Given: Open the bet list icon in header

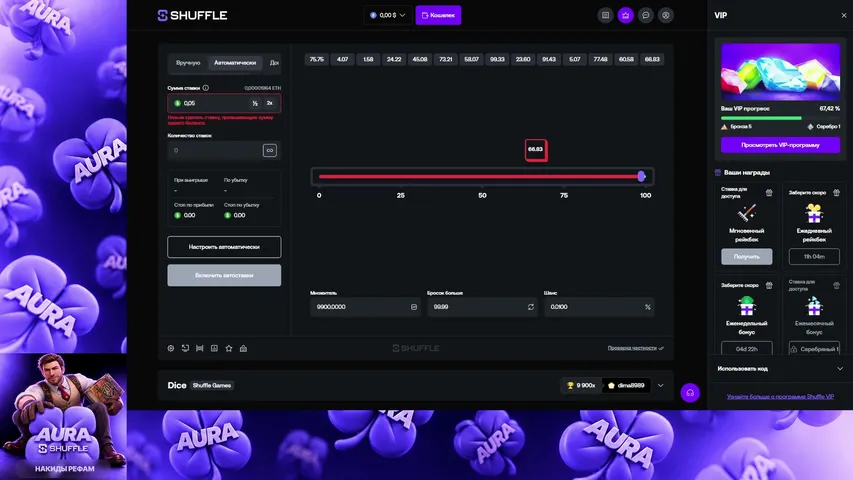Looking at the screenshot, I should click(x=605, y=15).
